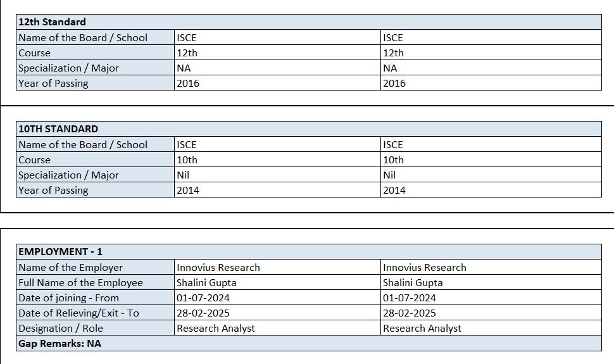614x364 pixels.
Task: Select the "Date of joining - From" label cell
Action: click(x=68, y=298)
